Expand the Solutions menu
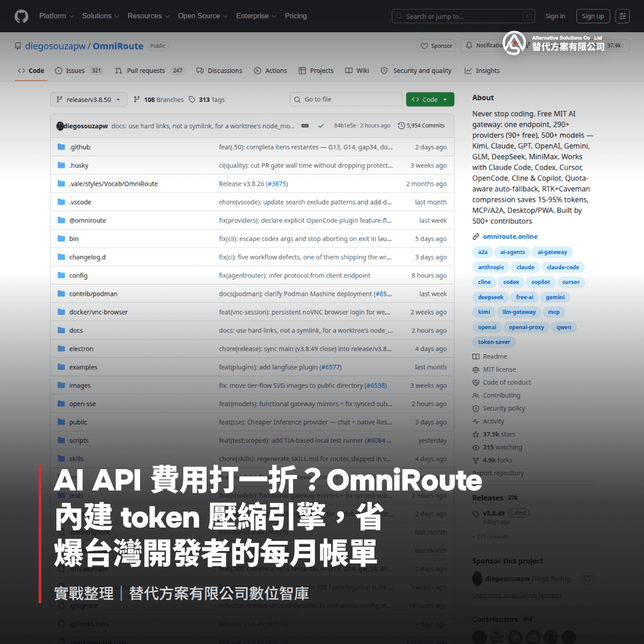Image resolution: width=644 pixels, height=644 pixels. [100, 16]
